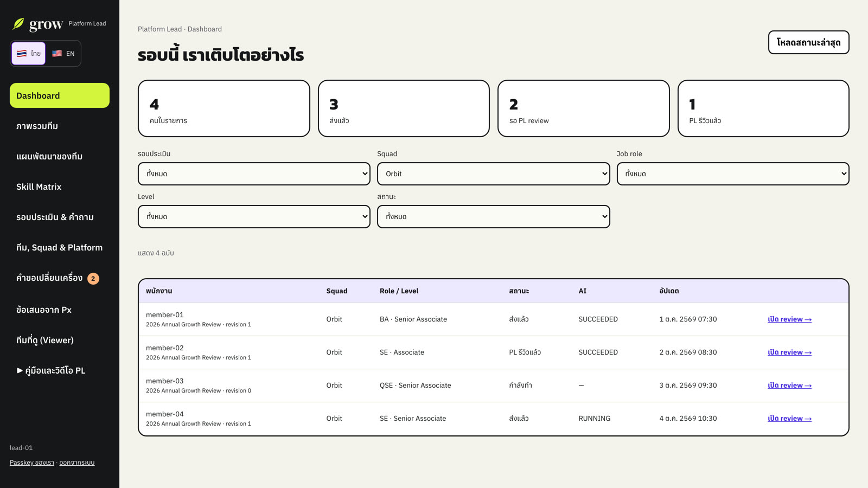Open review for member-02
The width and height of the screenshot is (868, 488).
(789, 352)
